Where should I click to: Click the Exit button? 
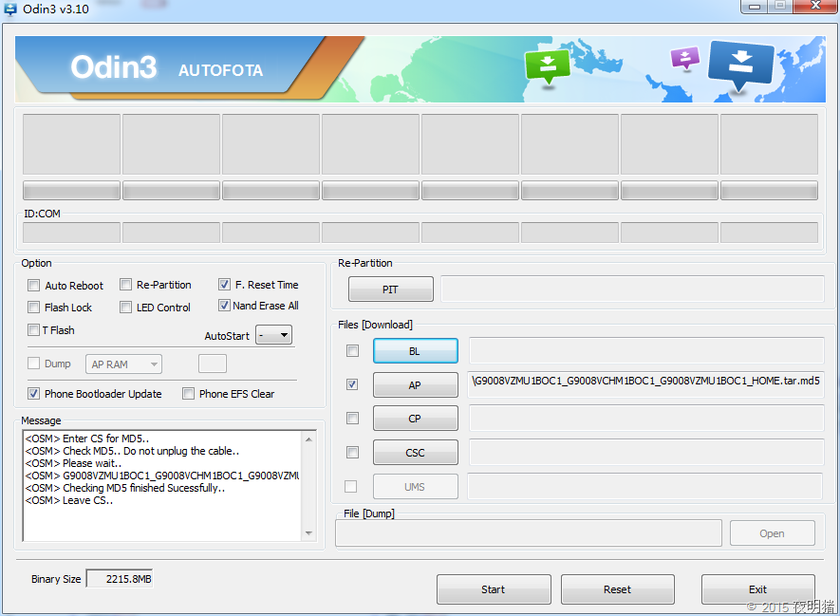757,589
